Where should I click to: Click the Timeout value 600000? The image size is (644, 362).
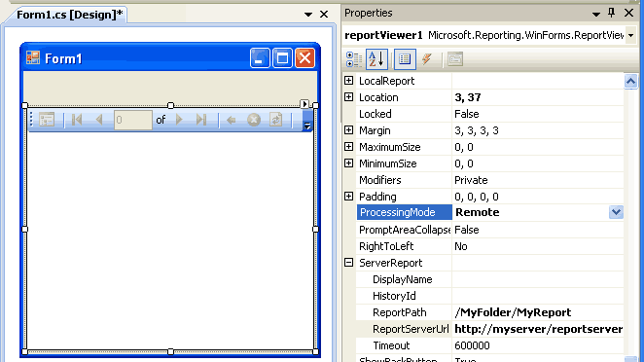[x=472, y=345]
